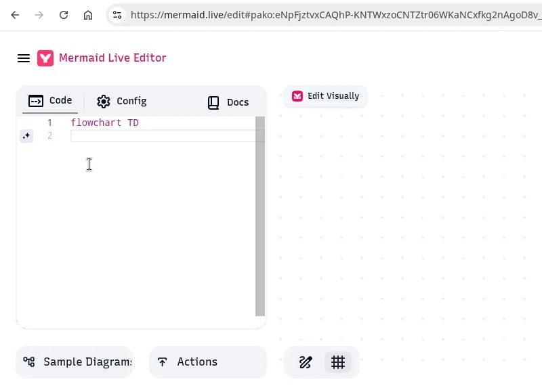Place cursor on empty editor line 2
The image size is (542, 392).
coord(163,136)
